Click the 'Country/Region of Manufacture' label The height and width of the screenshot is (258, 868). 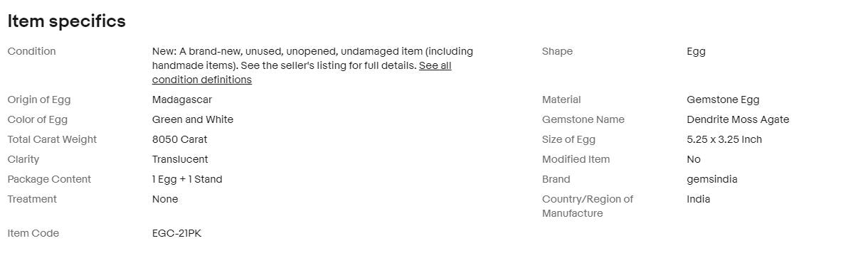click(x=588, y=206)
